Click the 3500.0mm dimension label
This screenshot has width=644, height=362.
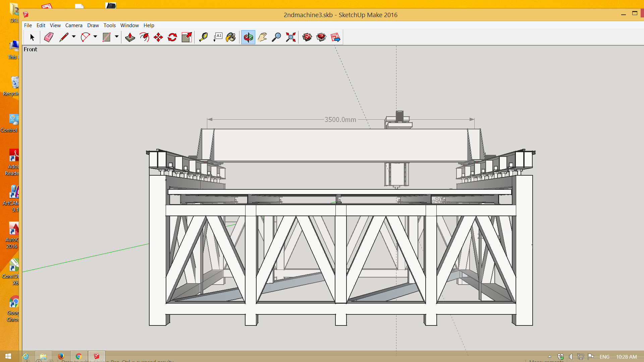pyautogui.click(x=340, y=120)
